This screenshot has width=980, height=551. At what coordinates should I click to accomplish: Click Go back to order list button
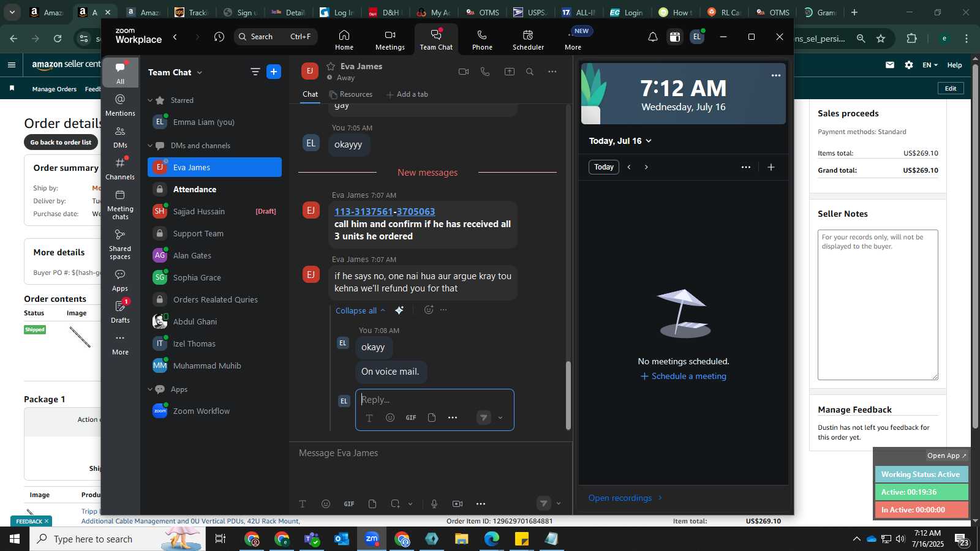61,142
